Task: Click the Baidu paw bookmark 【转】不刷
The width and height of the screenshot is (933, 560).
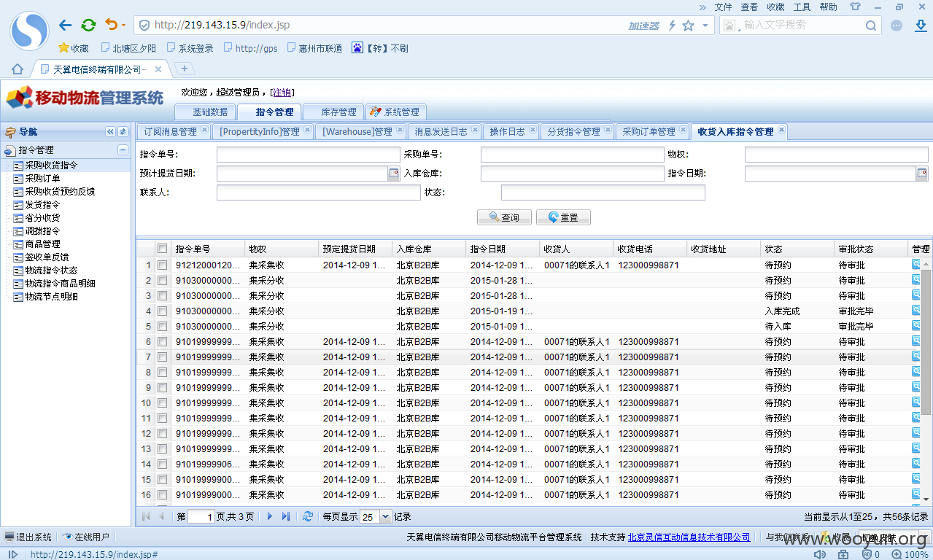Action: point(380,48)
